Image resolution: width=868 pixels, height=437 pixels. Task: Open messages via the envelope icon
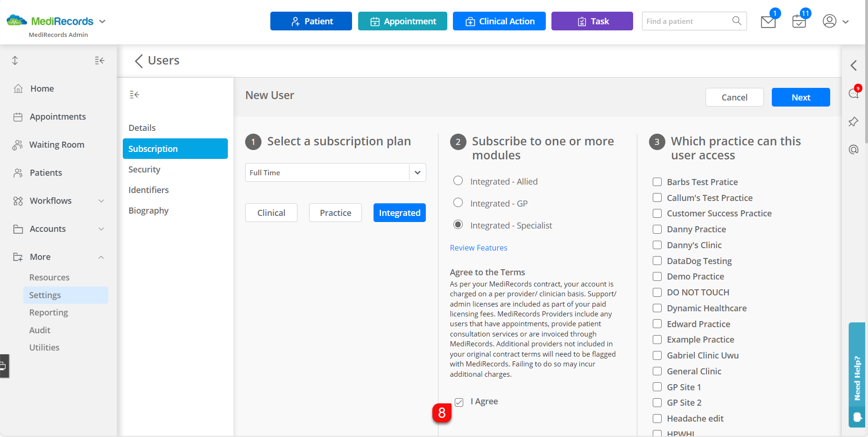pyautogui.click(x=768, y=21)
